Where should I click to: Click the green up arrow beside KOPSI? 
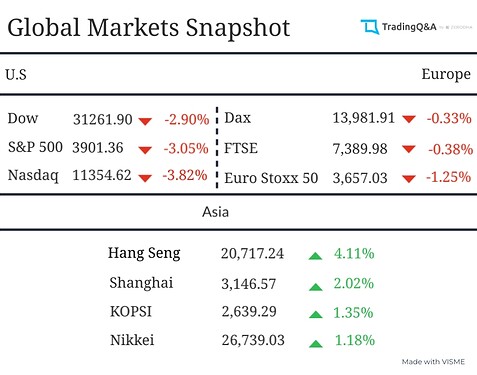[315, 314]
